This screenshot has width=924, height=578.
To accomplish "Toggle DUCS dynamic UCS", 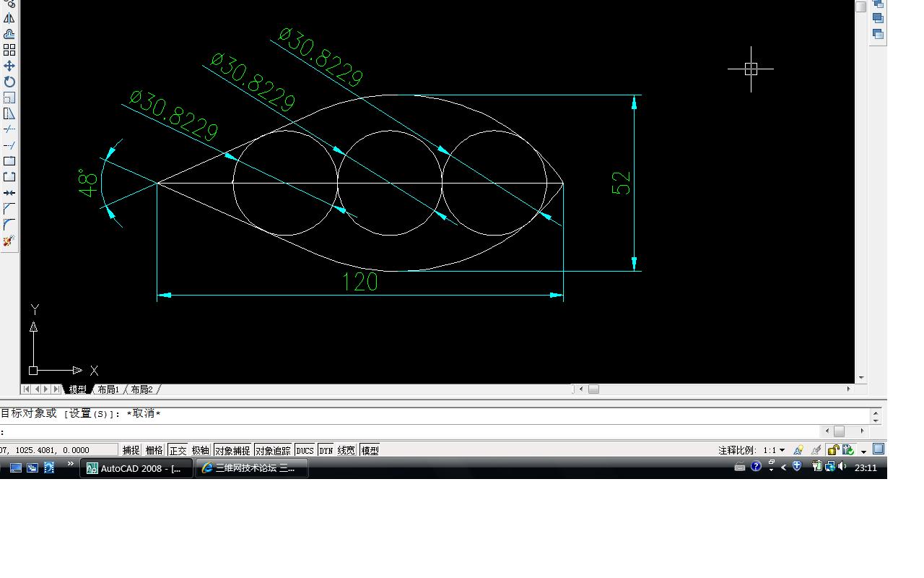I will click(x=305, y=450).
